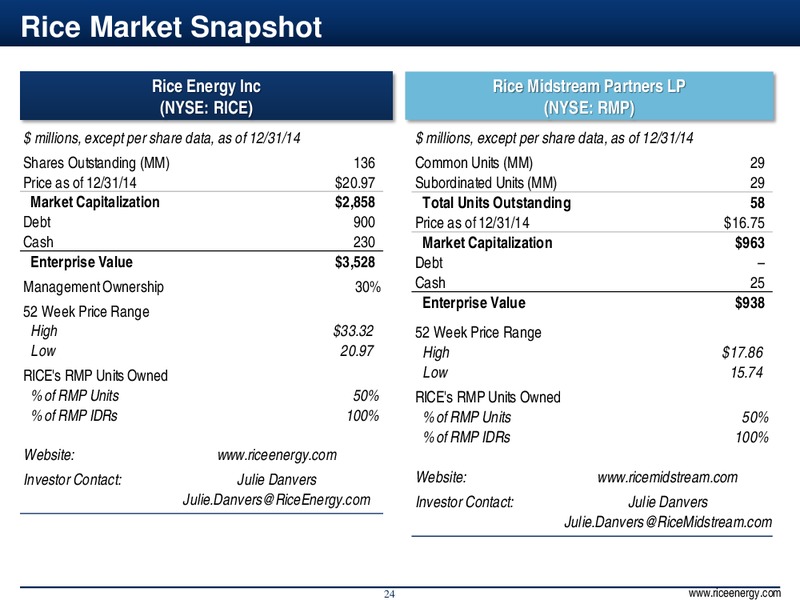
Task: Click the 'Website:' label in the Rice Midstream panel
Action: click(x=441, y=477)
